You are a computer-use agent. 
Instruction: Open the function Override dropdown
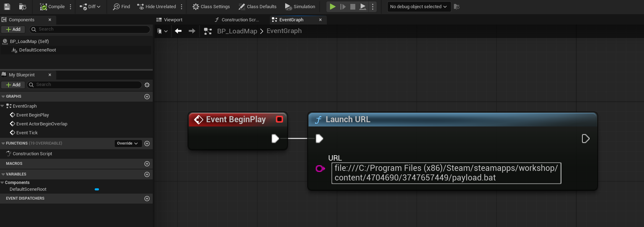pyautogui.click(x=128, y=144)
